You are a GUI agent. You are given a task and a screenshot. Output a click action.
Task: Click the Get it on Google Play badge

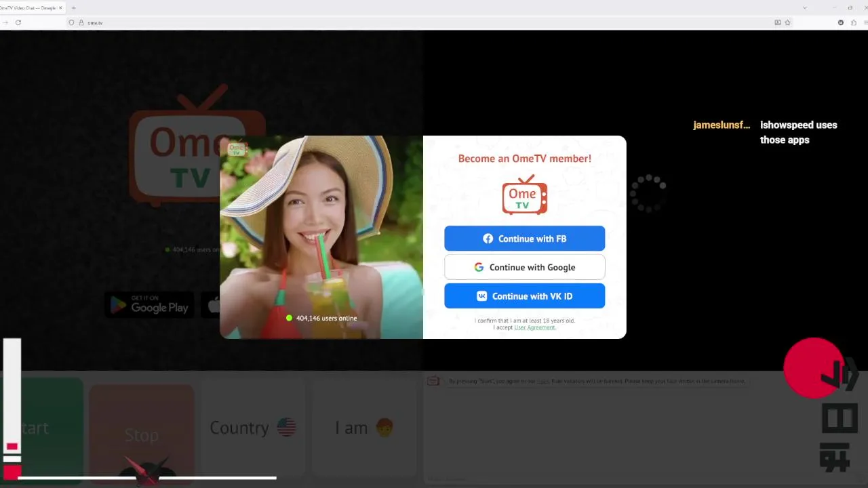(x=149, y=305)
